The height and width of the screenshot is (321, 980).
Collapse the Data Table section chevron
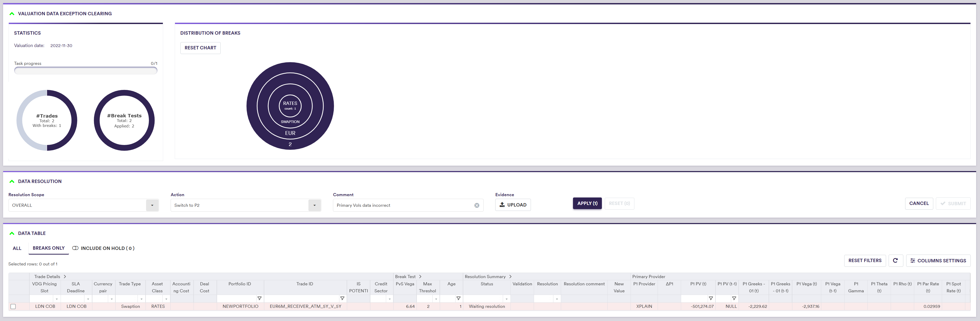(12, 233)
